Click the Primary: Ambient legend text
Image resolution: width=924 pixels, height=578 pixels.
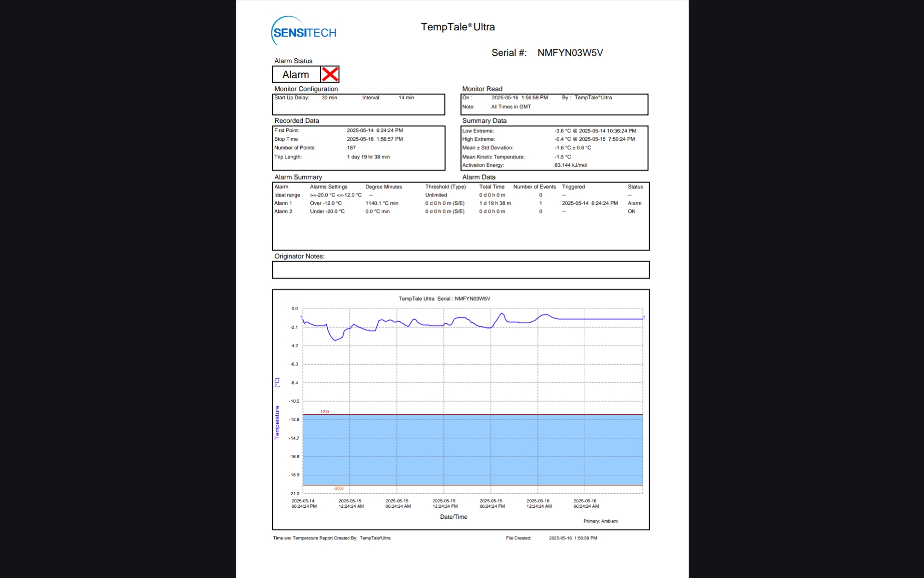click(x=600, y=521)
